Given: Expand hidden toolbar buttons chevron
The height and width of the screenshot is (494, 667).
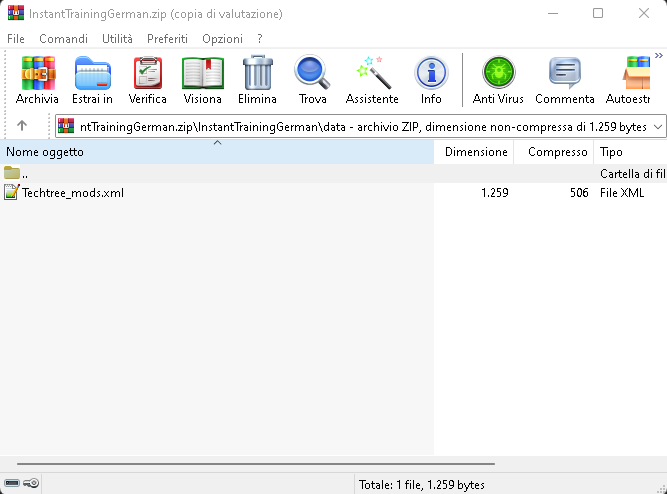Looking at the screenshot, I should click(x=659, y=56).
